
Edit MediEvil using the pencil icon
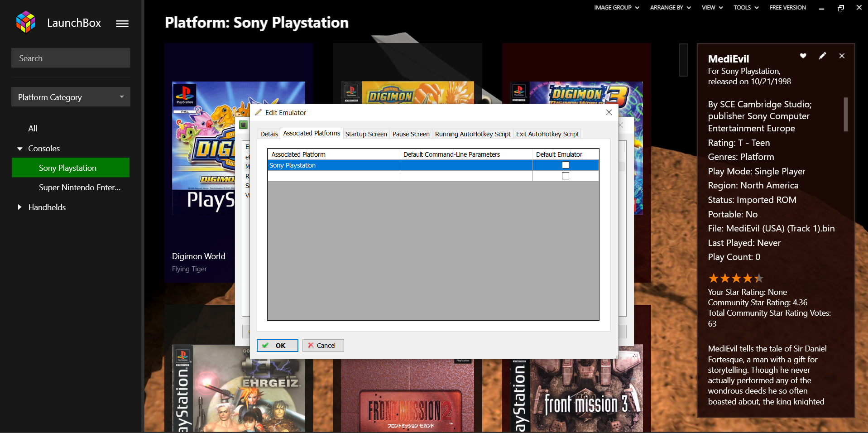point(822,56)
